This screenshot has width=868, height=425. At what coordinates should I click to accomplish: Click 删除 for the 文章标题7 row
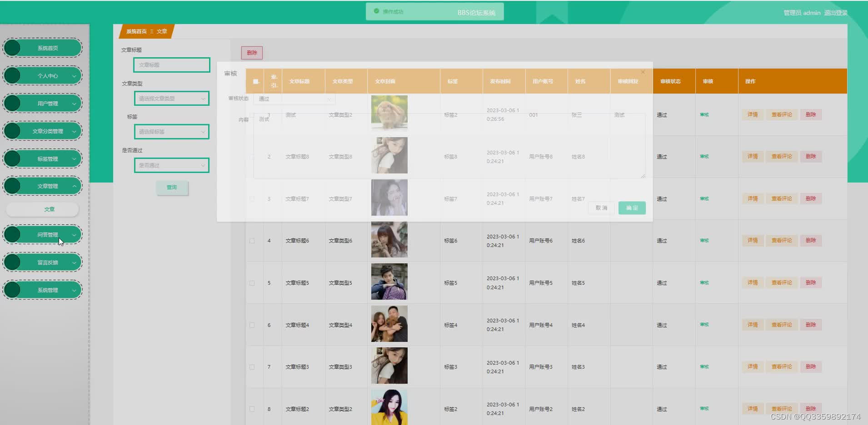pos(811,198)
